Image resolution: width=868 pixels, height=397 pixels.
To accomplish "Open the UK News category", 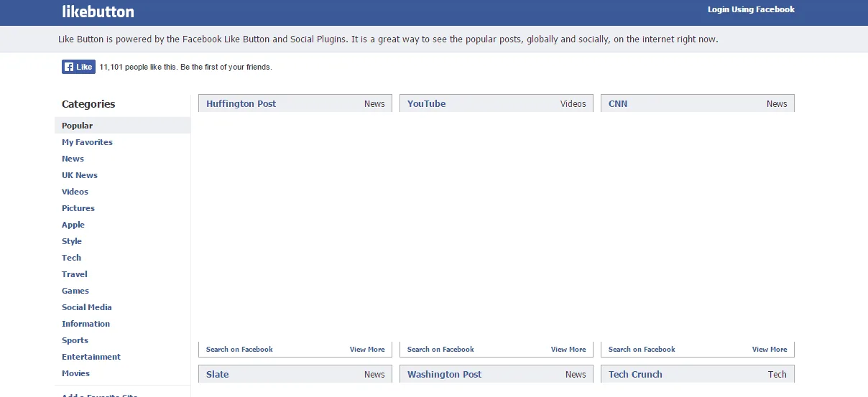I will tap(80, 175).
